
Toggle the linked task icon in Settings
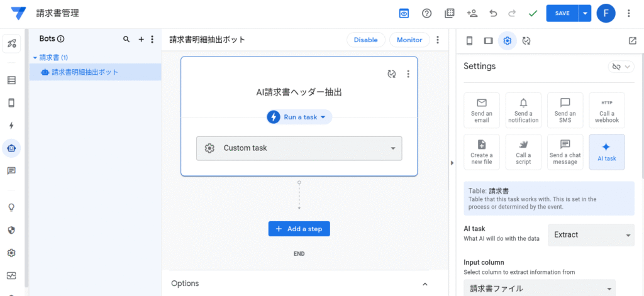click(621, 67)
